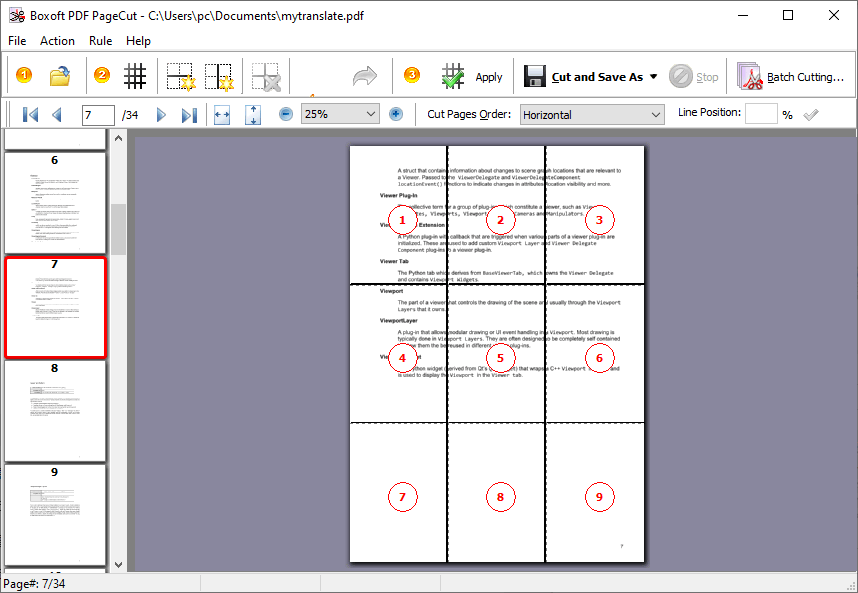Go to the previous page
Viewport: 858px width, 593px height.
tap(56, 115)
